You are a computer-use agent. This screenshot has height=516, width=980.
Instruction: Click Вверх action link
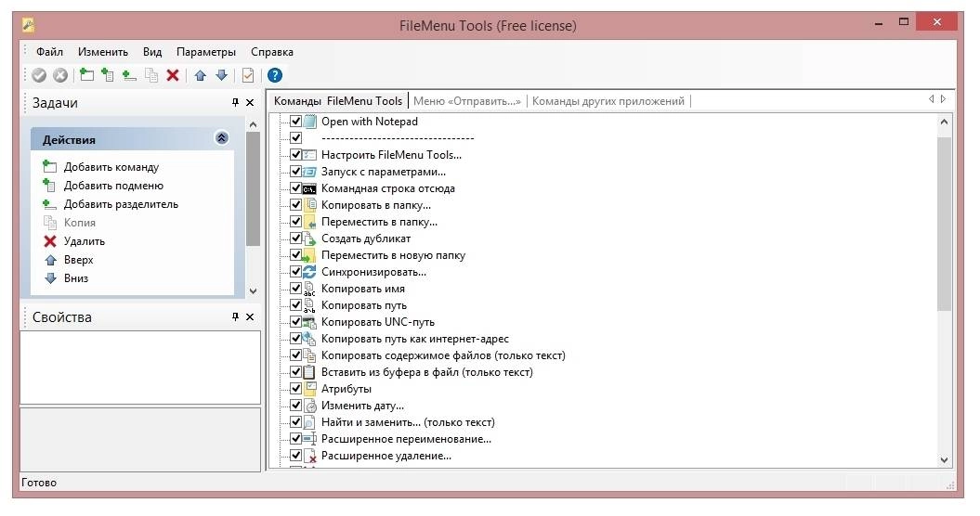pos(78,260)
